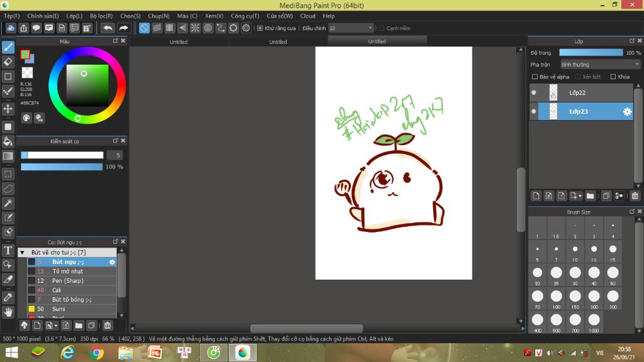
Task: Hide the Lớp23 layer
Action: (533, 111)
